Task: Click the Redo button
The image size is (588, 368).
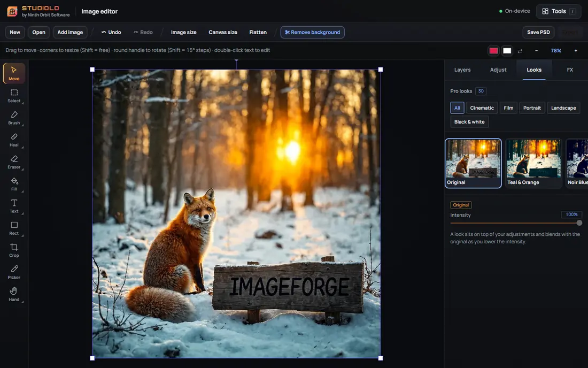Action: point(143,32)
